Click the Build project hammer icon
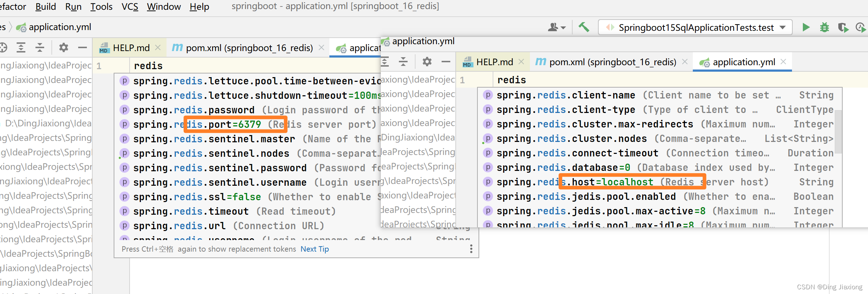The height and width of the screenshot is (294, 868). [x=583, y=27]
